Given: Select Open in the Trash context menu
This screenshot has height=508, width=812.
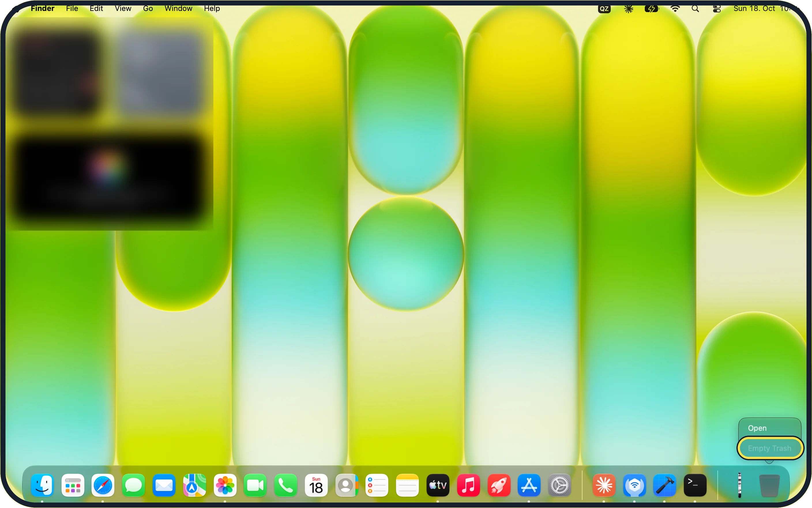Looking at the screenshot, I should pos(757,428).
